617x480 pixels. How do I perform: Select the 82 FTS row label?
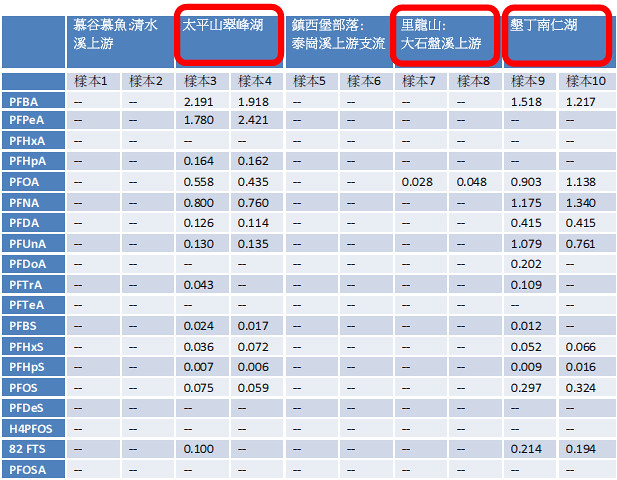click(33, 449)
